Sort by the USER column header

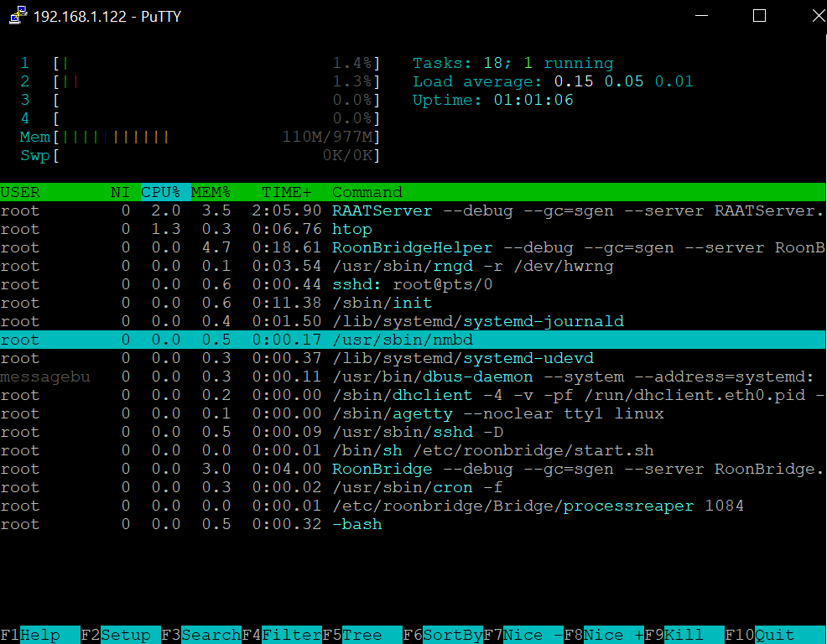[20, 192]
